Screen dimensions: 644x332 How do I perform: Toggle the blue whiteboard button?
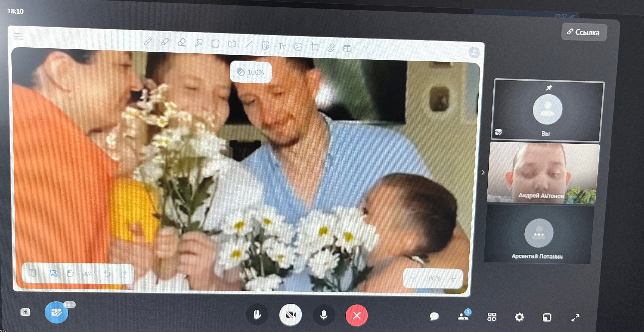56,312
